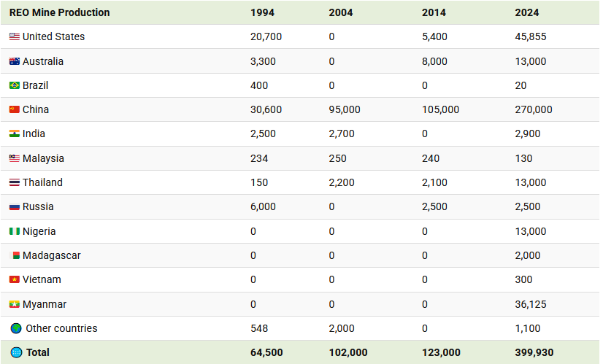This screenshot has width=603, height=364.
Task: Click the Malaysia flag icon
Action: coord(14,158)
